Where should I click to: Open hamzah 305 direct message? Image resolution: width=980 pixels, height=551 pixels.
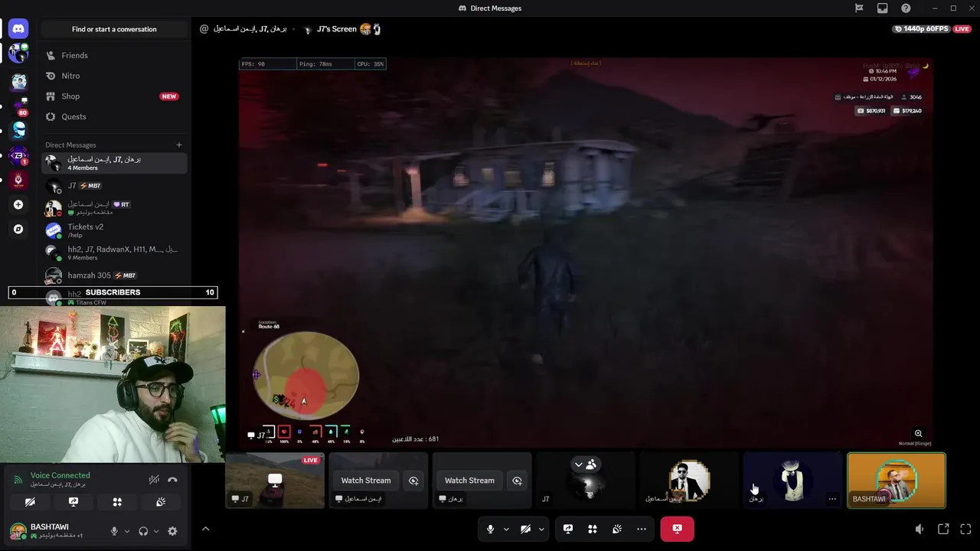click(114, 275)
